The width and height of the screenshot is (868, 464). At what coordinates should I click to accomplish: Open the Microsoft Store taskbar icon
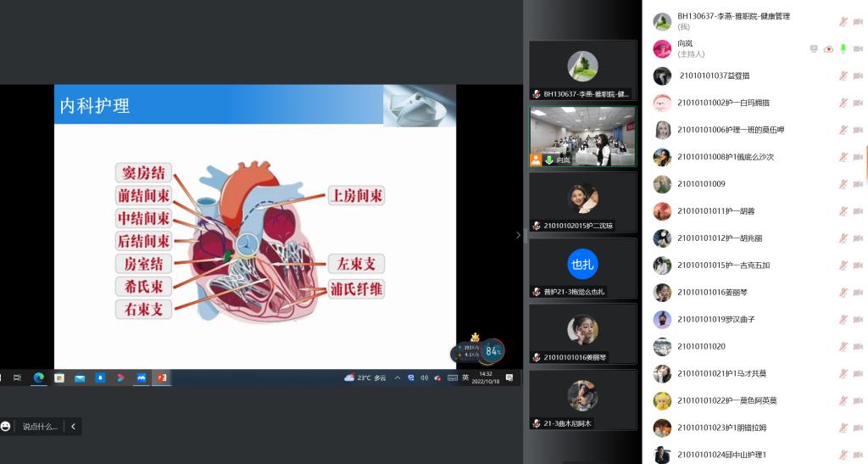click(59, 377)
